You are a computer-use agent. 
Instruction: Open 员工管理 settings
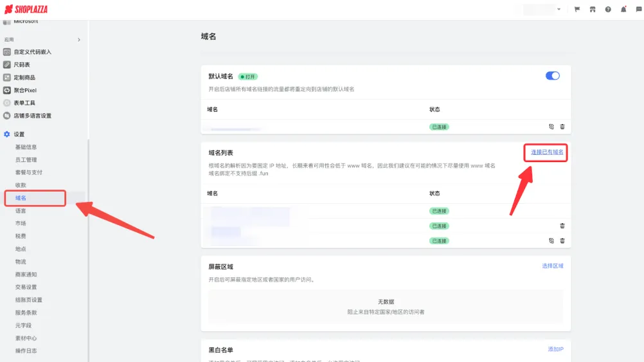coord(26,159)
